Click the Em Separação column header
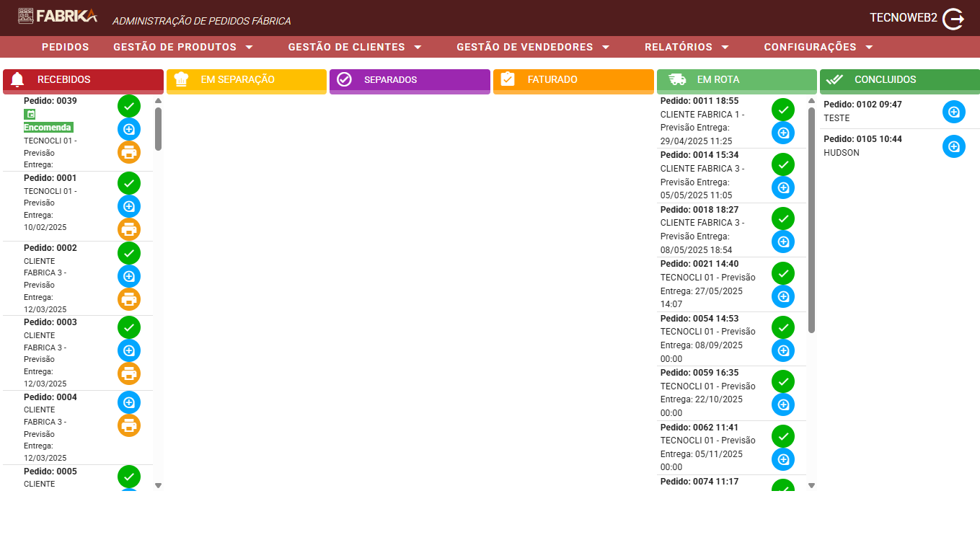Image resolution: width=980 pixels, height=553 pixels. tap(247, 80)
